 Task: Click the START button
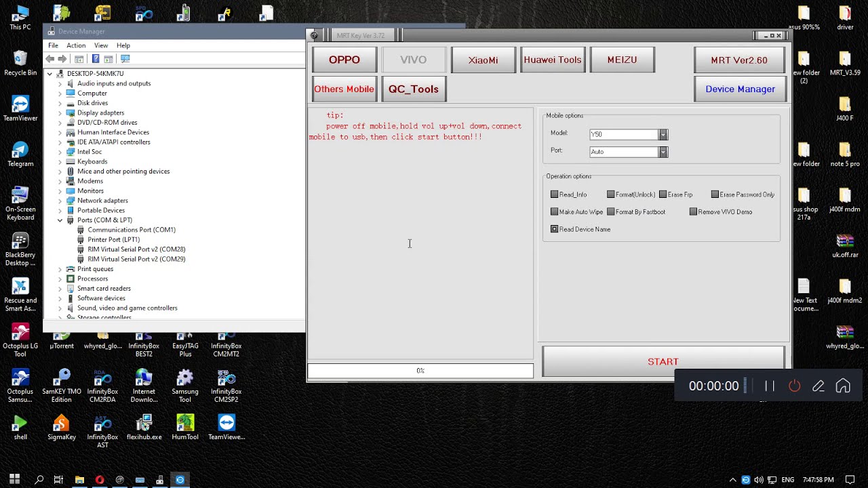coord(663,362)
